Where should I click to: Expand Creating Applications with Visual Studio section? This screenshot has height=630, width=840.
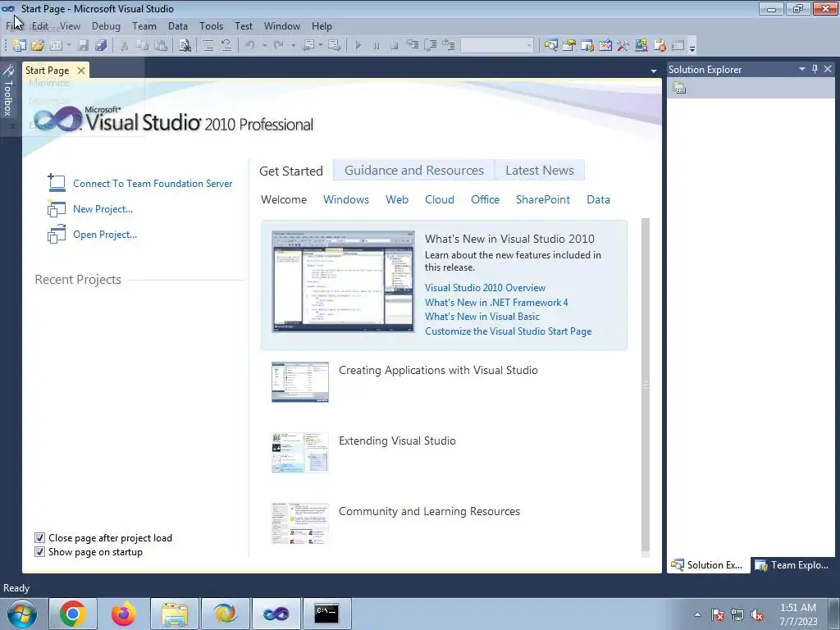pos(438,370)
